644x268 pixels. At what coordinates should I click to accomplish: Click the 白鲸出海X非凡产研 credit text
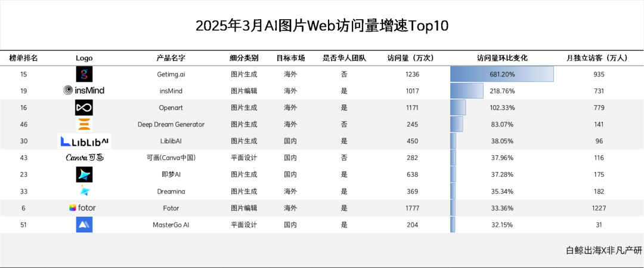[603, 250]
